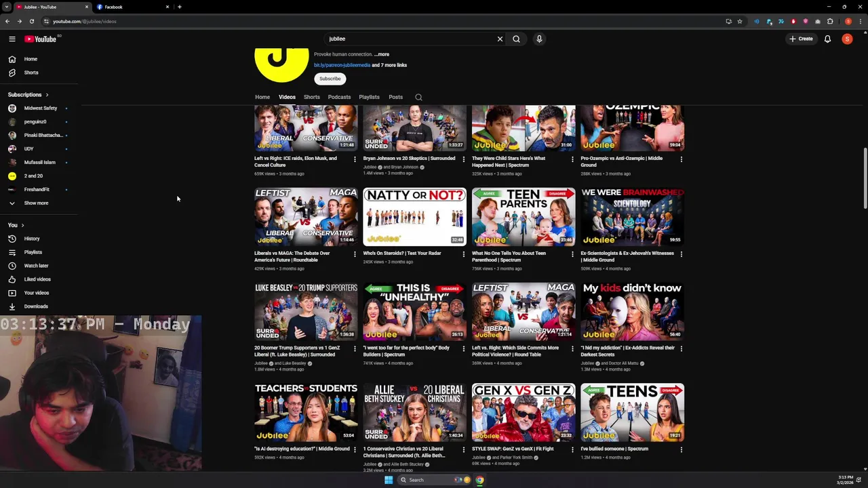Image resolution: width=868 pixels, height=488 pixels.
Task: Bookmark the page with the star icon
Action: point(740,21)
